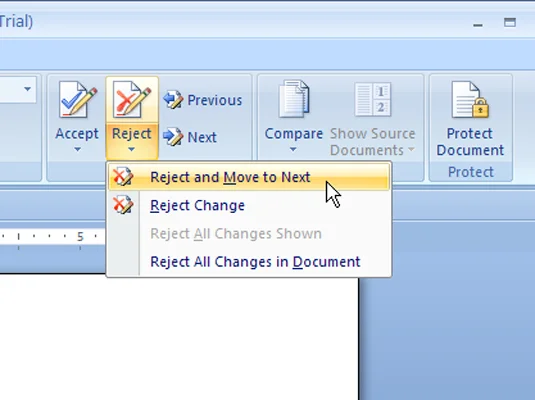Click the Previous change arrow icon
Screen dimensions: 535x400
[x=173, y=99]
